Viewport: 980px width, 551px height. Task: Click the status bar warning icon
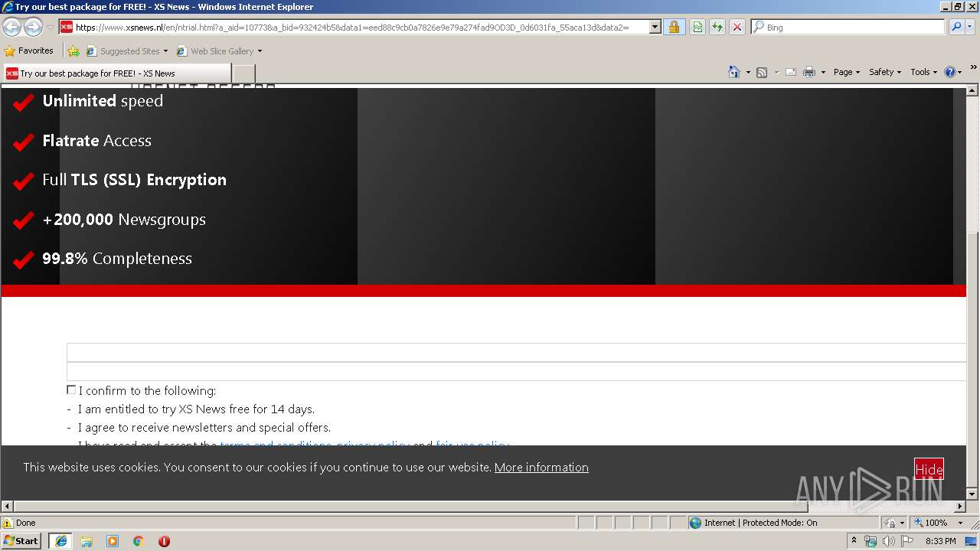coord(8,523)
